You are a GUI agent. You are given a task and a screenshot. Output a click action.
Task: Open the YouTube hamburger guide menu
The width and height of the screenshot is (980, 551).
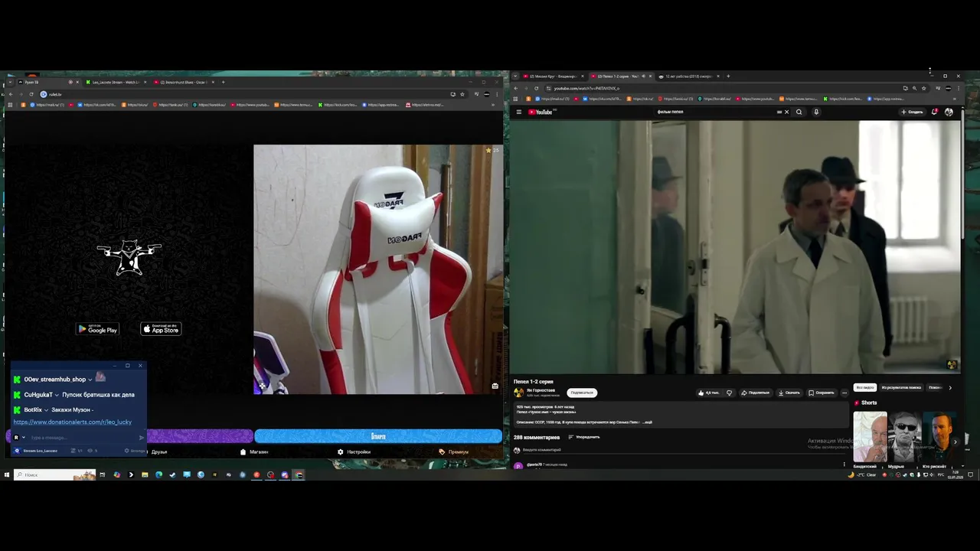pyautogui.click(x=518, y=112)
